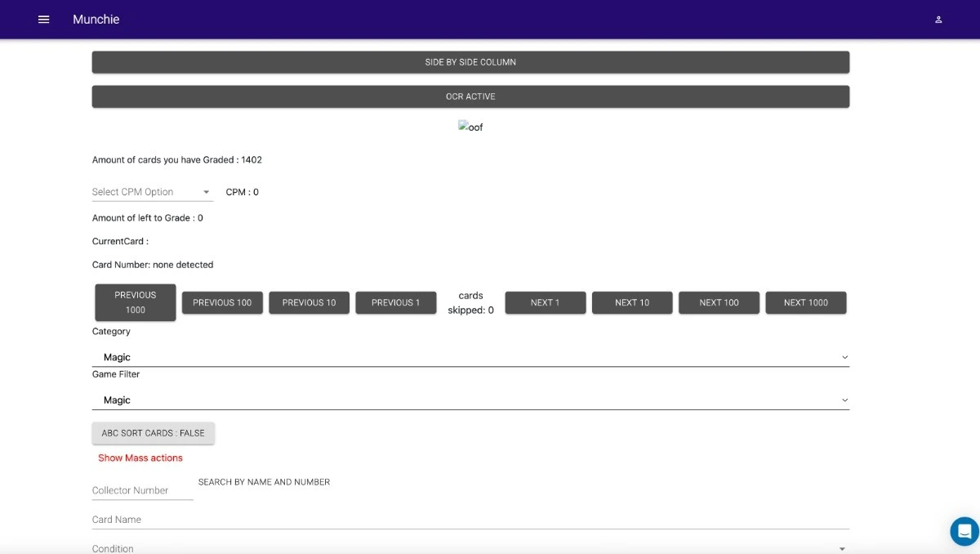Image resolution: width=980 pixels, height=554 pixels.
Task: Expand the Game Filter dropdown
Action: 471,399
